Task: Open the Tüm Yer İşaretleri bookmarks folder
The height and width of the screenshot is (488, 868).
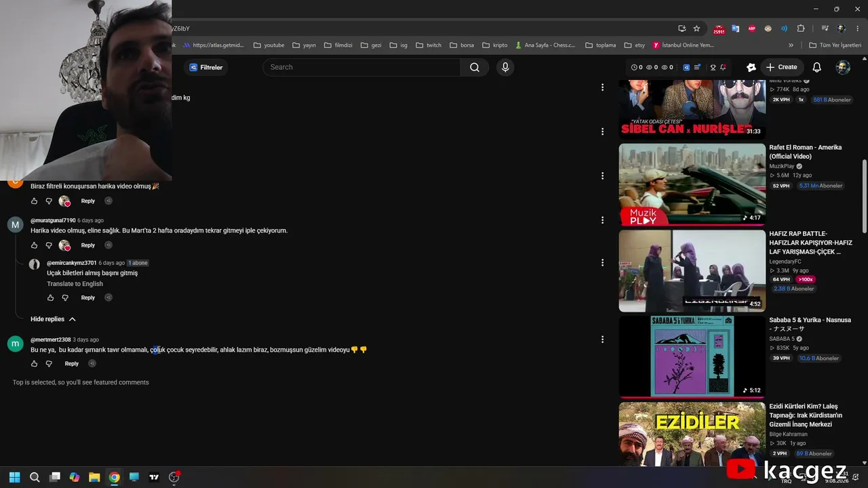Action: coord(835,45)
